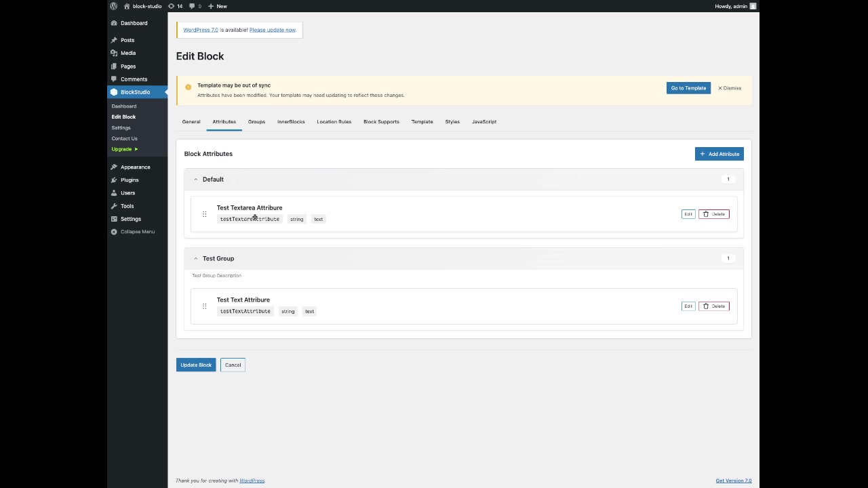The image size is (868, 488).
Task: Open the admin user avatar
Action: coord(753,6)
